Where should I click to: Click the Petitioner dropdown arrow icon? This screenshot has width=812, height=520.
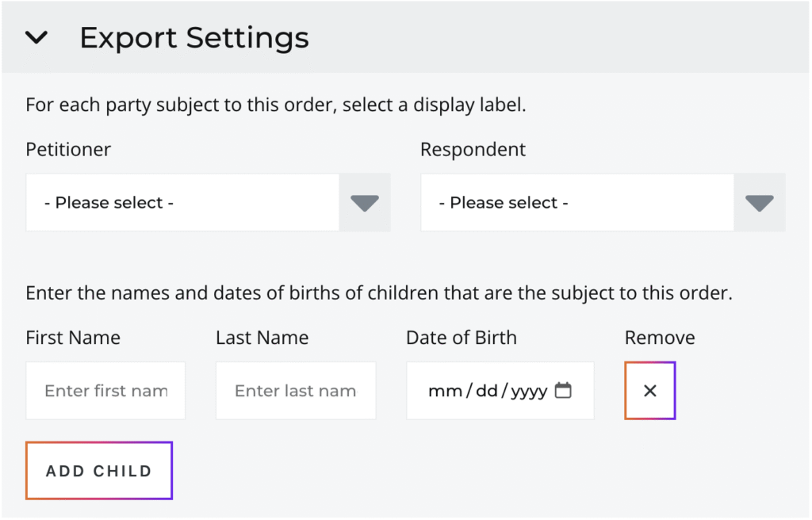tap(365, 204)
